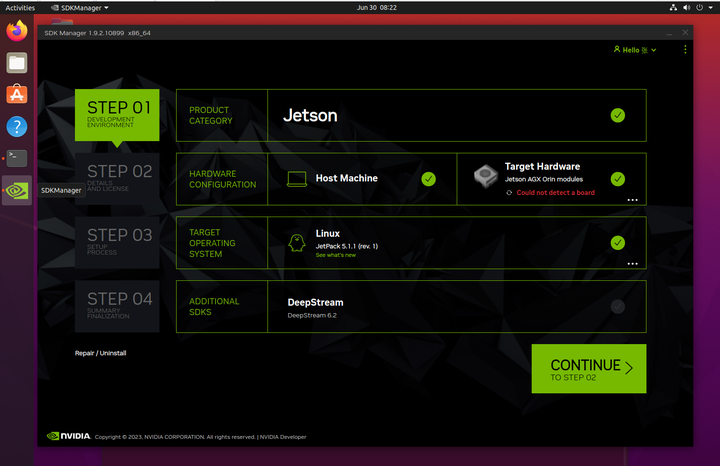
Task: Toggle the Linux JetPack checkmark
Action: 618,242
